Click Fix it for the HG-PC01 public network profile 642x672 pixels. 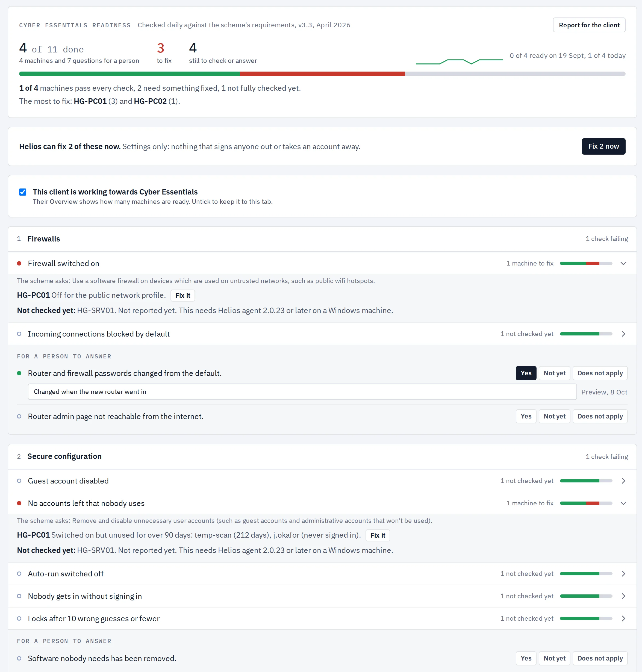pyautogui.click(x=183, y=296)
